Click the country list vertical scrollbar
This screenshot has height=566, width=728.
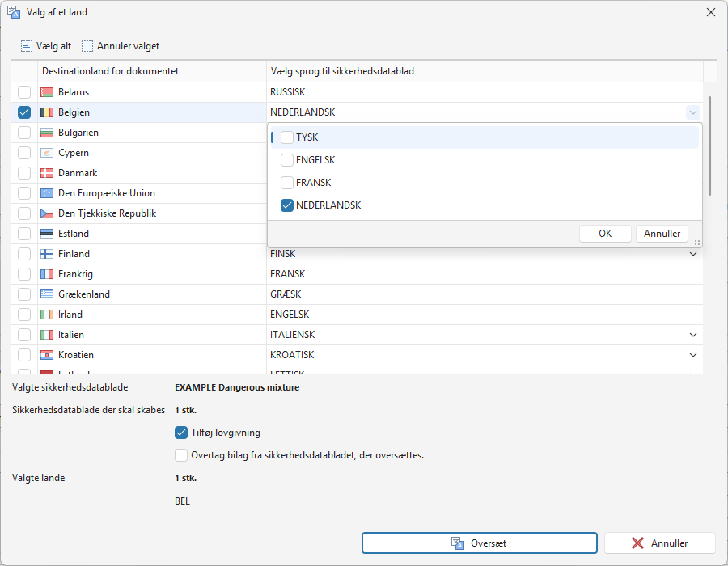[x=709, y=146]
